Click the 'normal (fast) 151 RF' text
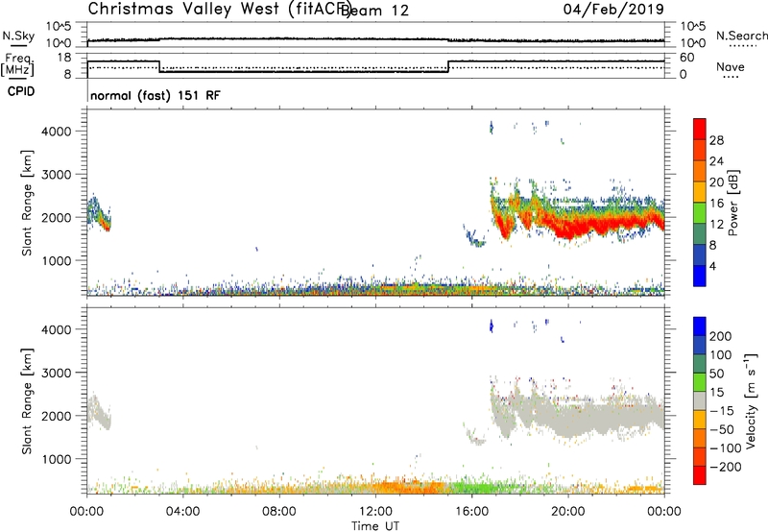The image size is (768, 532). coord(156,95)
